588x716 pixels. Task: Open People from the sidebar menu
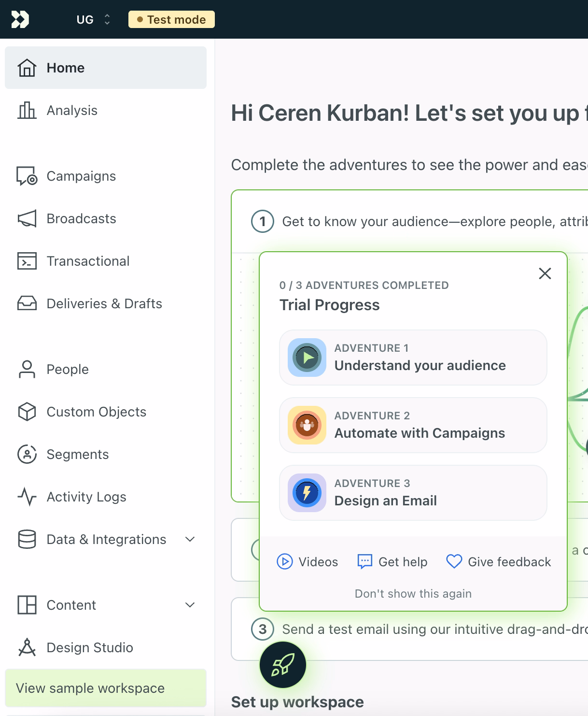pyautogui.click(x=67, y=369)
